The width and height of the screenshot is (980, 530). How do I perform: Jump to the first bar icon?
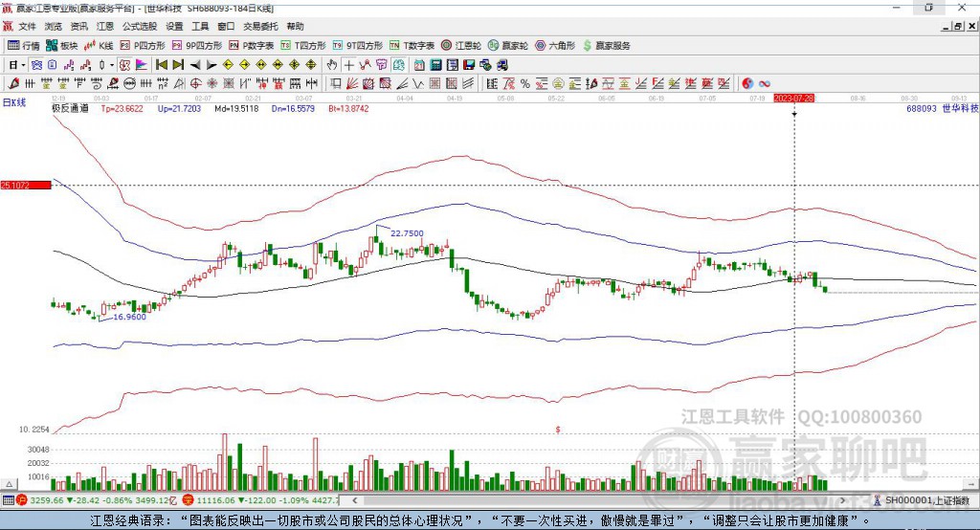tap(161, 65)
